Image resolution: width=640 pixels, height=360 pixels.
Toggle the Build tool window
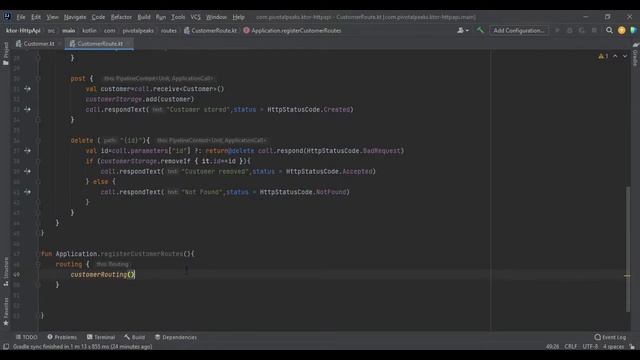pos(135,337)
